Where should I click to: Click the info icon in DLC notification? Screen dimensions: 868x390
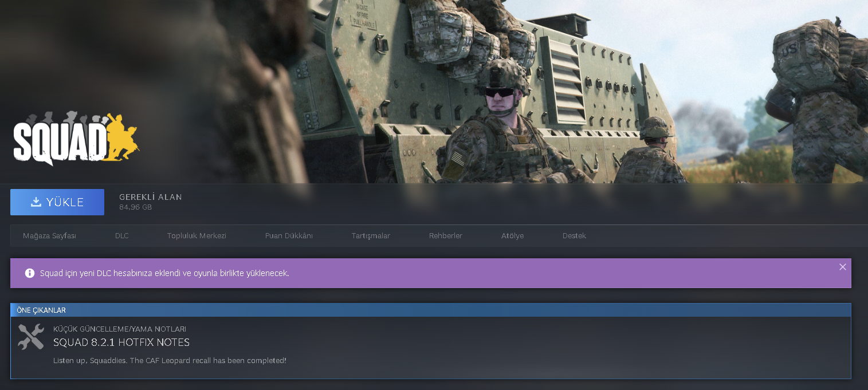pos(30,273)
